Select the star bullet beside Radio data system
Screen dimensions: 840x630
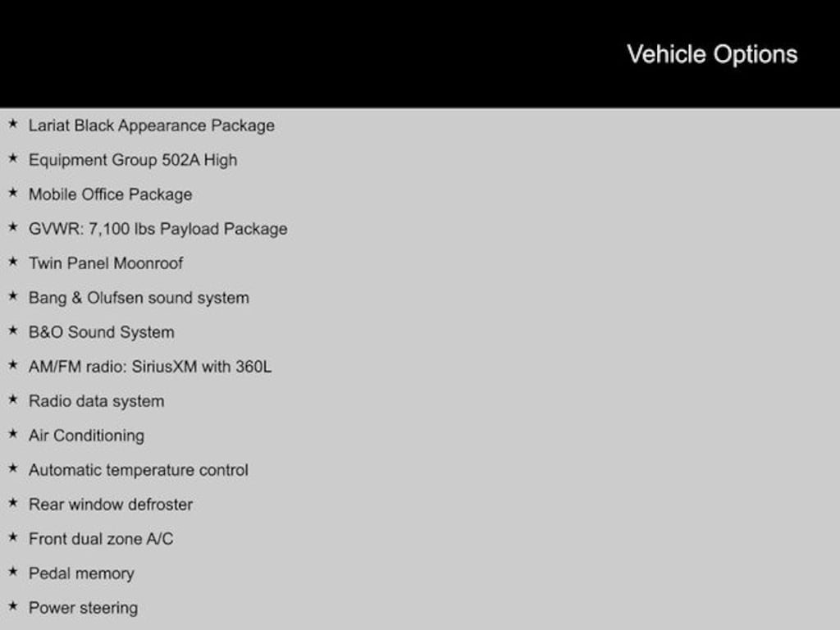pyautogui.click(x=12, y=400)
